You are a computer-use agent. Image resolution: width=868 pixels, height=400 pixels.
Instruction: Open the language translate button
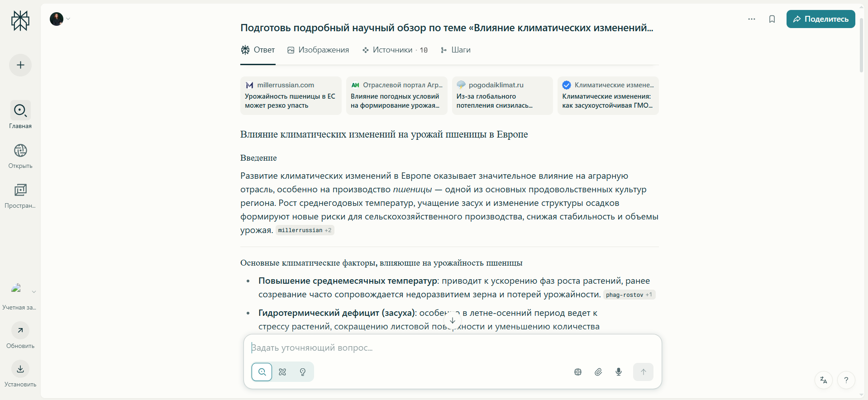[x=824, y=380]
